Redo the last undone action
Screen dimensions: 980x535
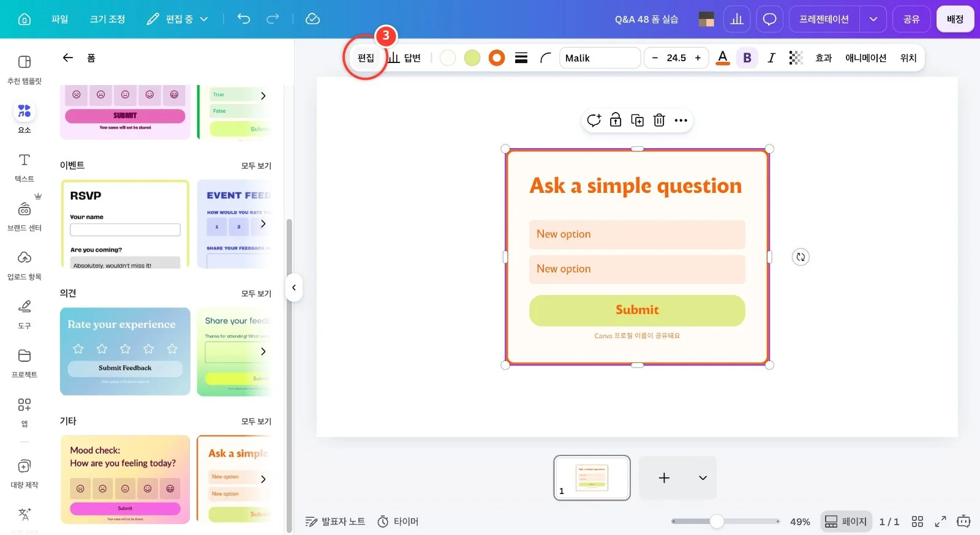273,19
